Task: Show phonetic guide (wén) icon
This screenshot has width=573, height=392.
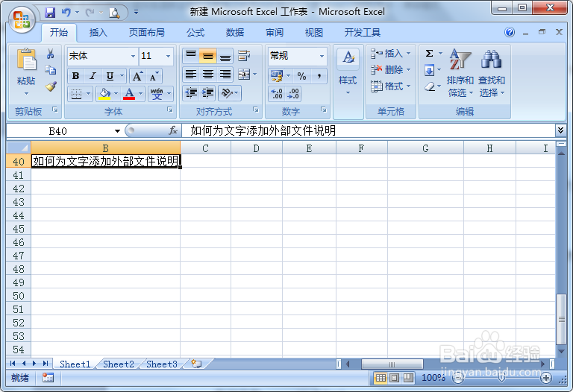Action: [157, 94]
